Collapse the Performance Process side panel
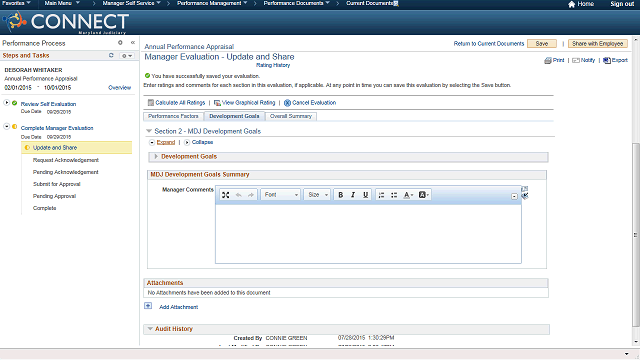The height and width of the screenshot is (360, 640). [133, 42]
